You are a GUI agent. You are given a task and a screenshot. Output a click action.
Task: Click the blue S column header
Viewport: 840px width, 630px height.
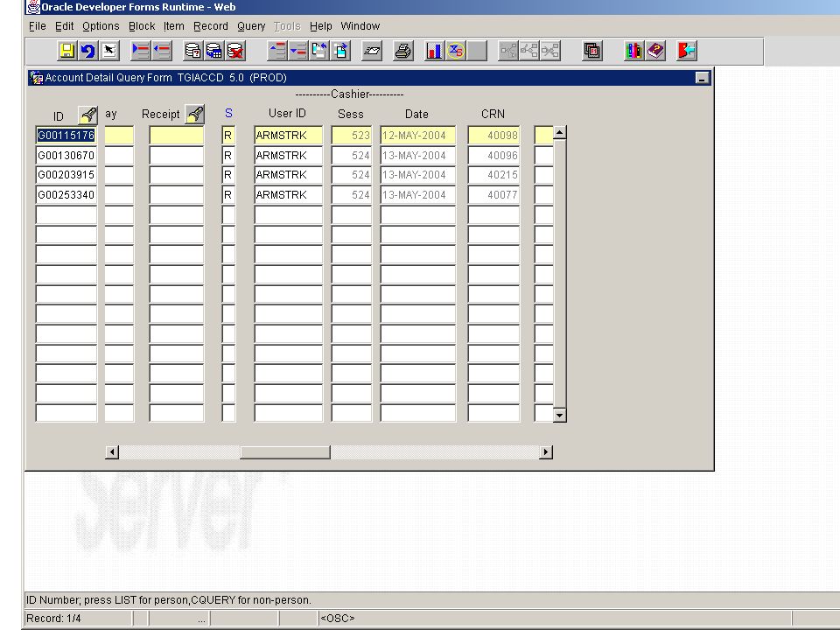[228, 113]
